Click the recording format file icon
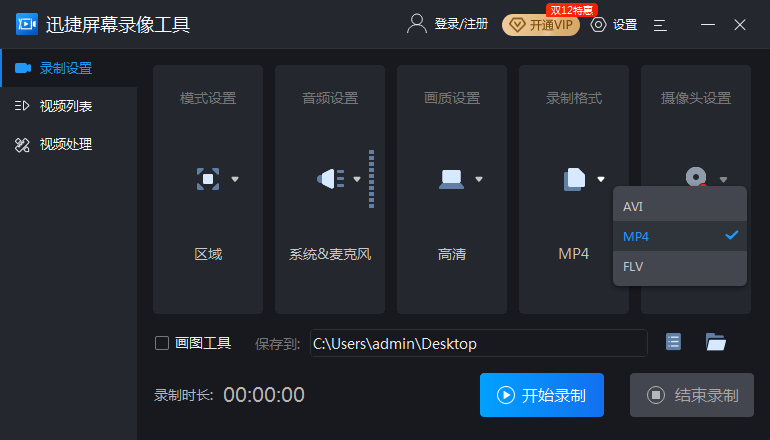770x440 pixels. [574, 179]
